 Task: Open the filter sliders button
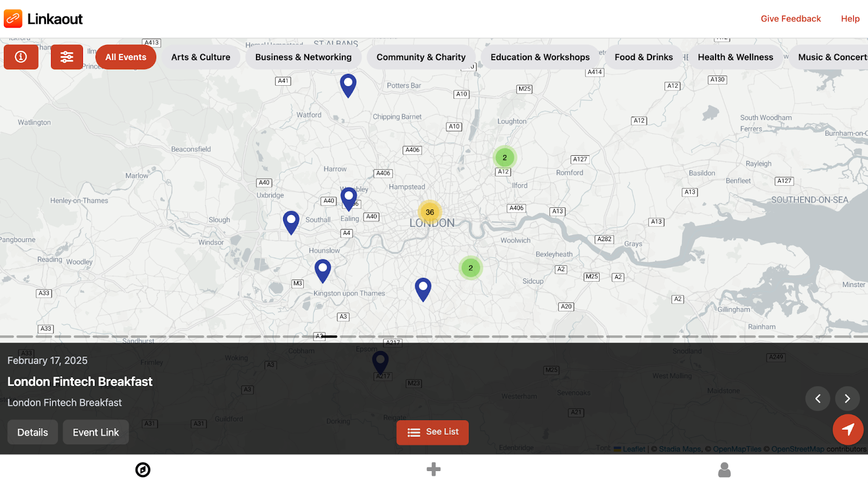[x=67, y=57]
